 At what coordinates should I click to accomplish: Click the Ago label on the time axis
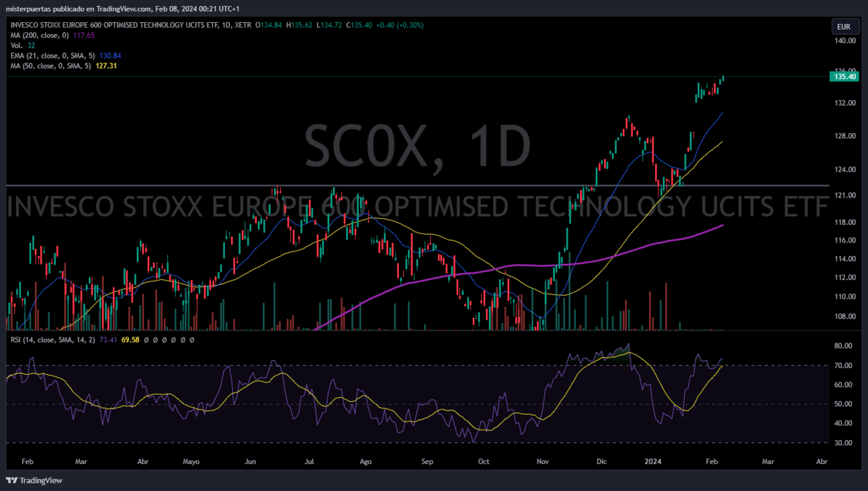click(365, 462)
